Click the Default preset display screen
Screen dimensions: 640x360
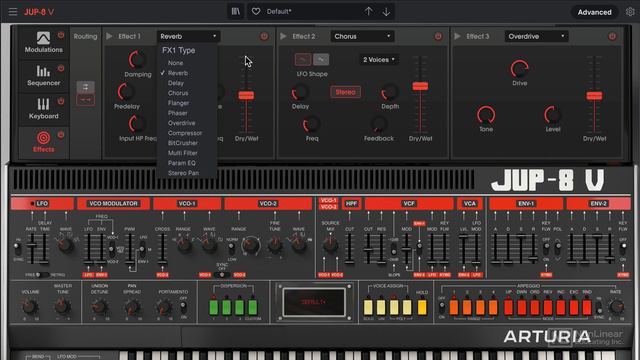pyautogui.click(x=314, y=302)
